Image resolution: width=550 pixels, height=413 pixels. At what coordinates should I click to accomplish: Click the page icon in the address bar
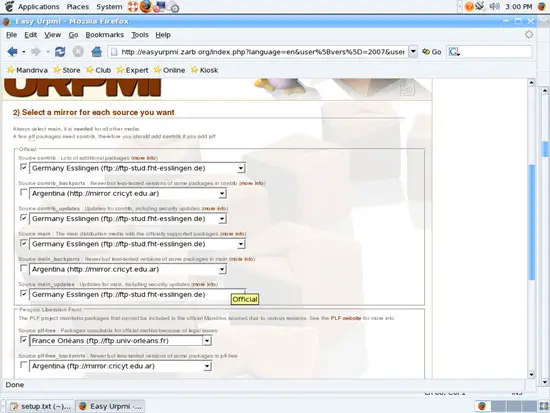click(114, 52)
